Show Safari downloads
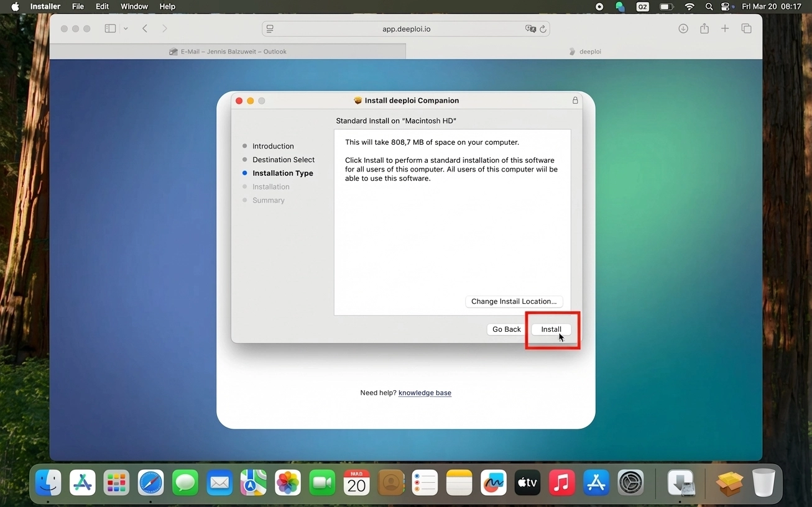 (x=683, y=29)
